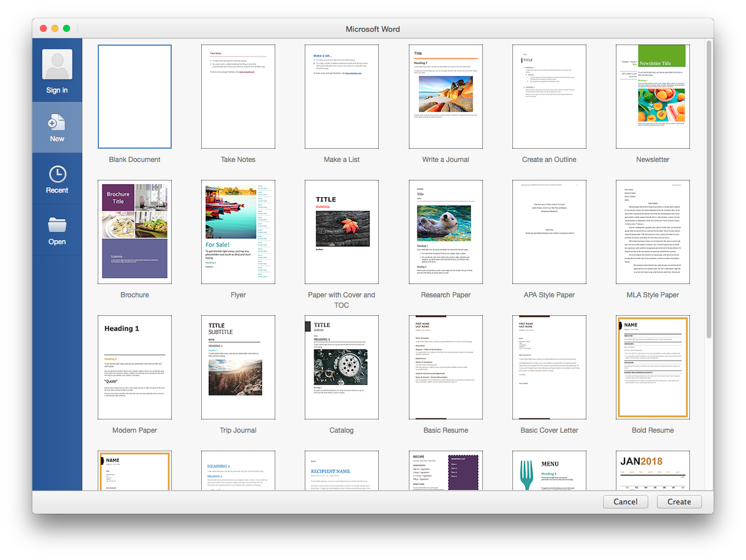Select the MLA Style Paper template thumbnail

coord(653,232)
